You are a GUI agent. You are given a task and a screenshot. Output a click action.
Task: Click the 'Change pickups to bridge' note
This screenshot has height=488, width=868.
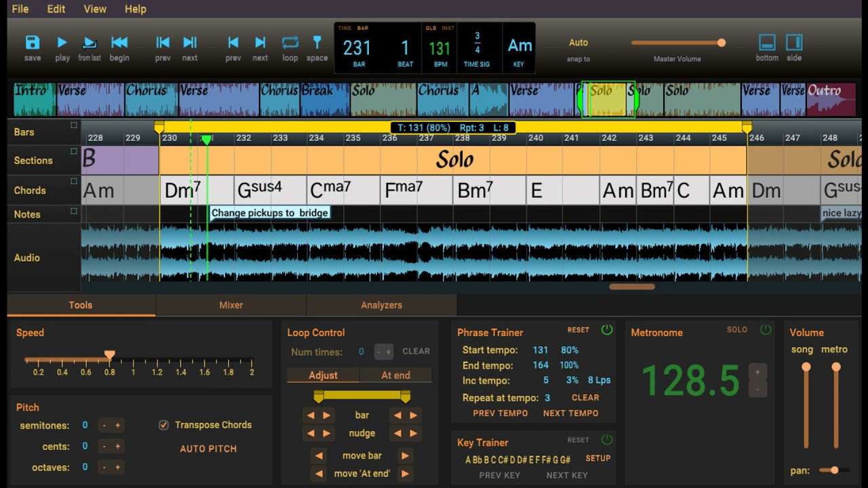[270, 213]
